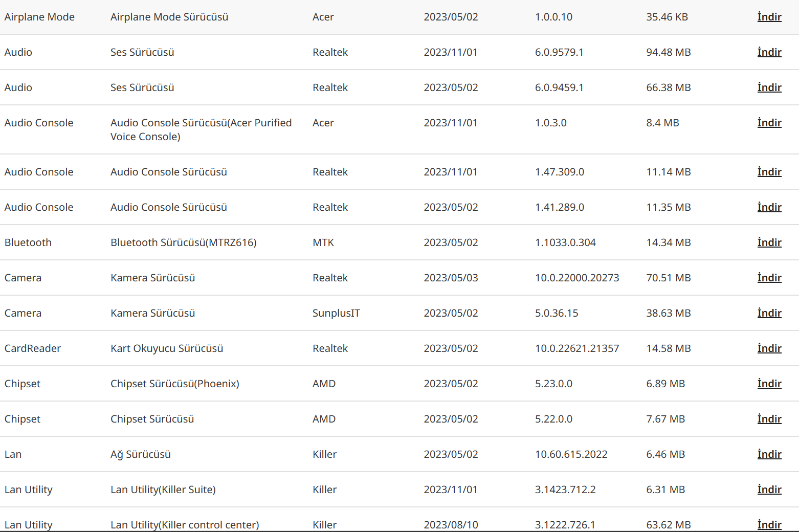
Task: Click the file size "6.31 MB"
Action: 665,490
